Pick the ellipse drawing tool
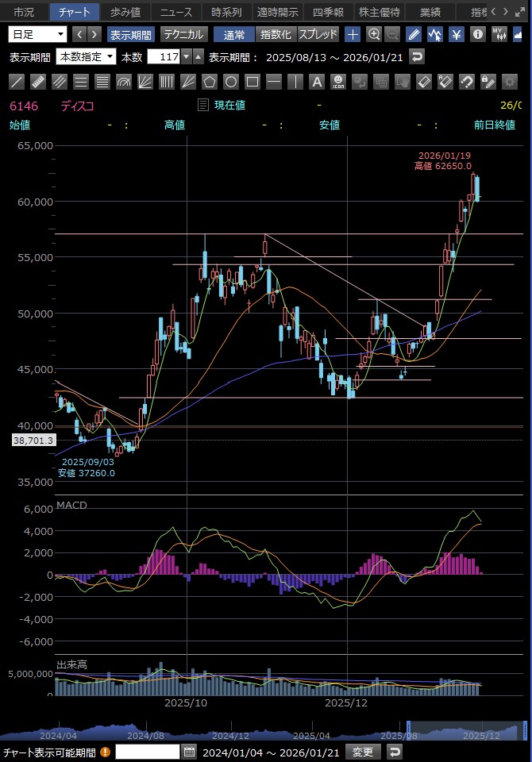Viewport: 532px width, 762px height. (x=231, y=82)
